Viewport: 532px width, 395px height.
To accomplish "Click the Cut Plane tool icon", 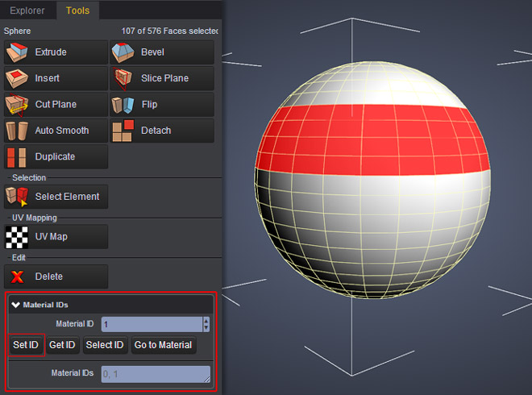I will point(17,105).
